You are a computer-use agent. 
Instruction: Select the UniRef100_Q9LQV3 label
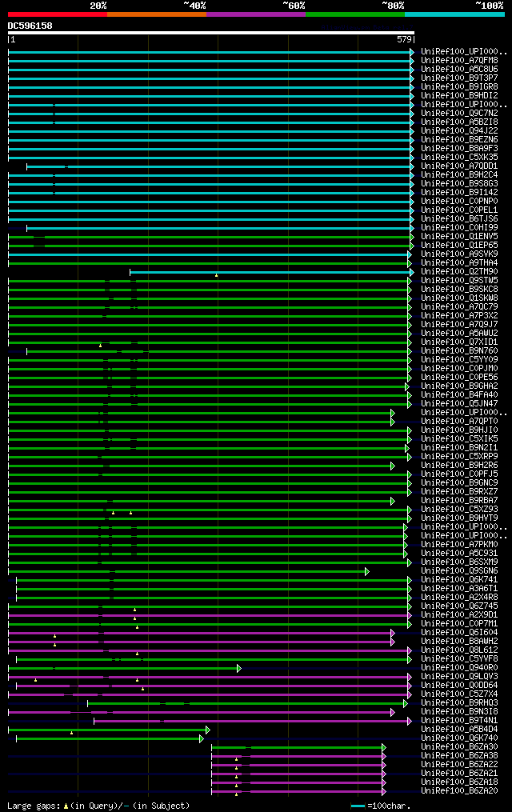(459, 676)
